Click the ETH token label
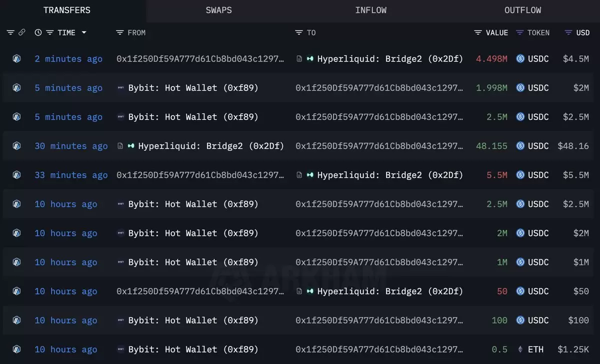The image size is (600, 364). coord(535,349)
